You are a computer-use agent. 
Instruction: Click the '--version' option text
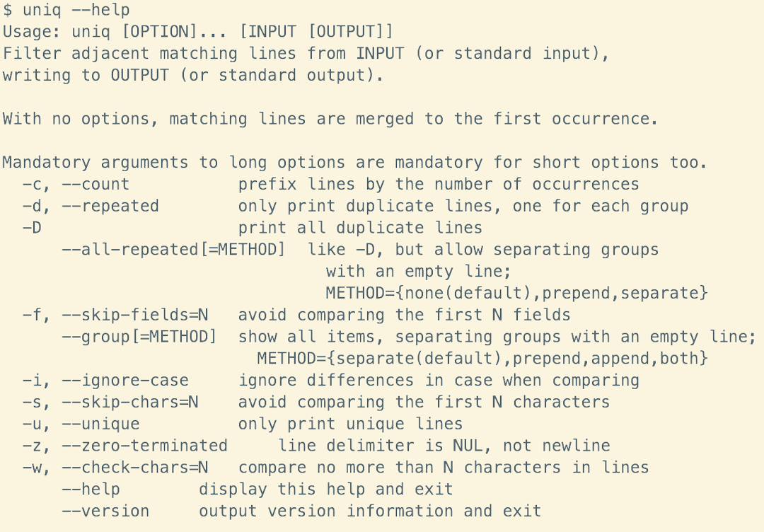tap(105, 511)
